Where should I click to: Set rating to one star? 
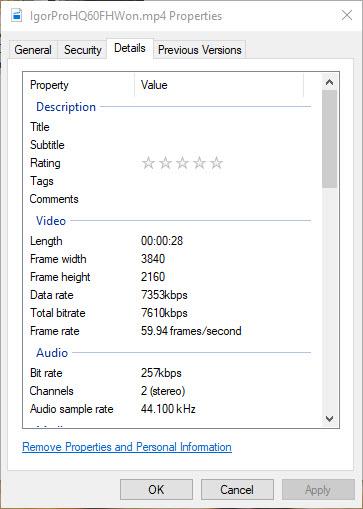[148, 163]
